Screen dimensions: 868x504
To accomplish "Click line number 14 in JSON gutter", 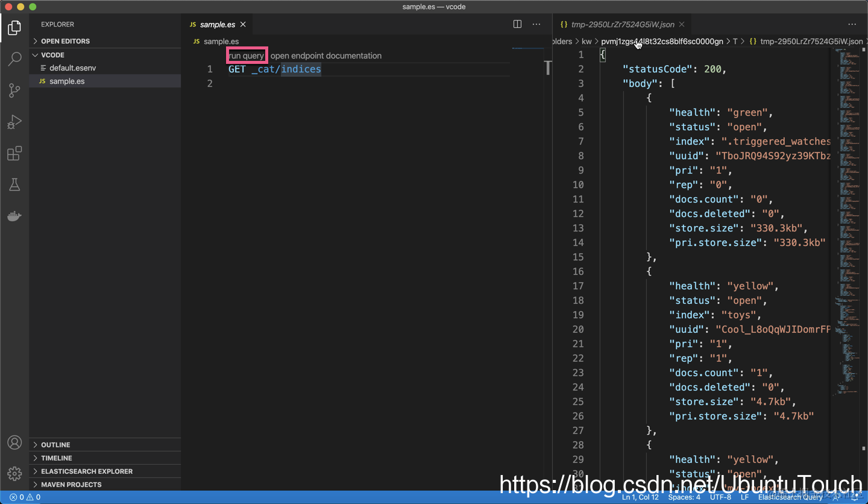I will 578,243.
